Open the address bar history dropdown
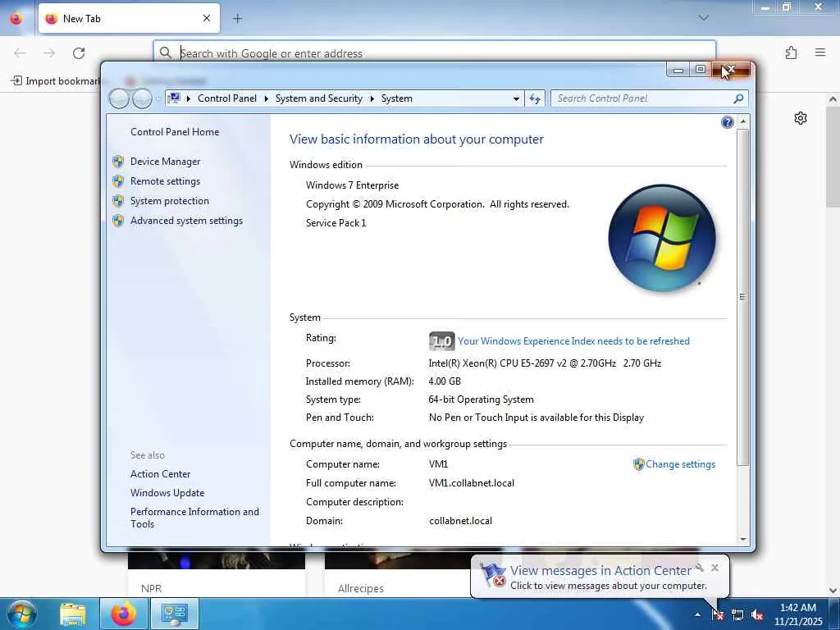 516,98
